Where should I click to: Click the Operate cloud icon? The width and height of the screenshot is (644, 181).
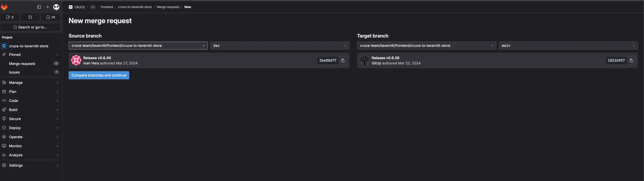pyautogui.click(x=4, y=137)
